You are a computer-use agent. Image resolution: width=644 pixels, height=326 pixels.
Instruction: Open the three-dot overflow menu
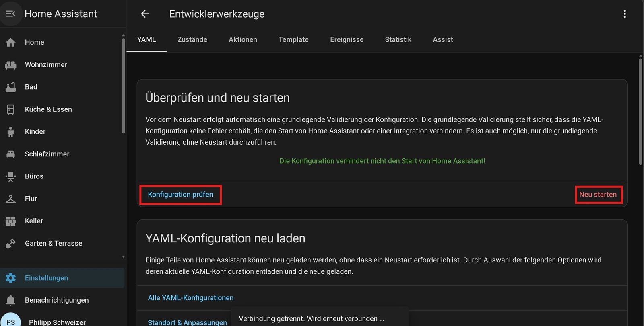(625, 14)
